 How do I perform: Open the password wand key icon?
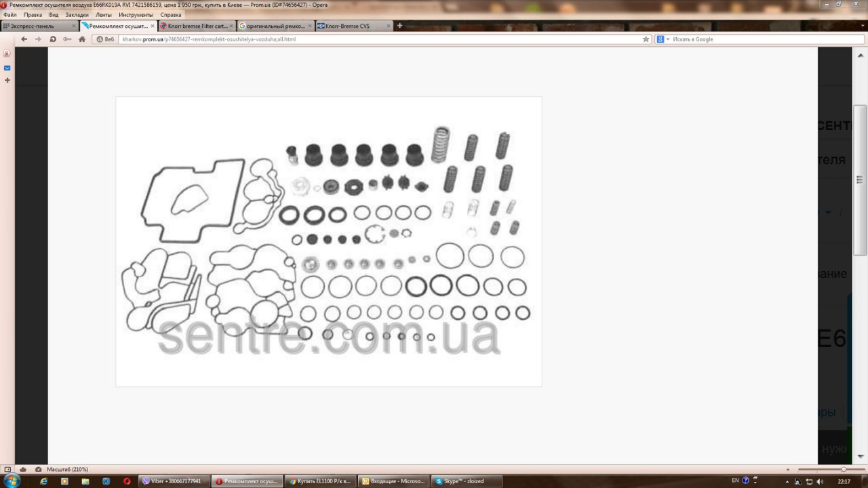coord(67,39)
